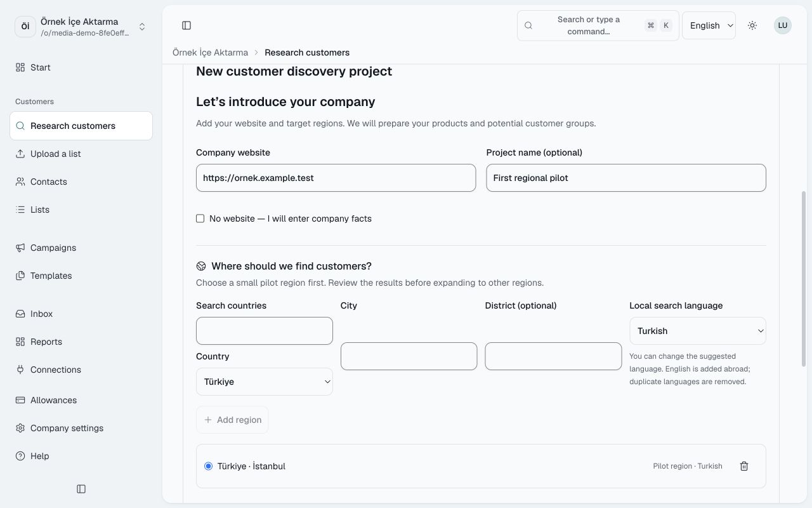Click the City input field
The height and width of the screenshot is (508, 812).
(x=409, y=356)
